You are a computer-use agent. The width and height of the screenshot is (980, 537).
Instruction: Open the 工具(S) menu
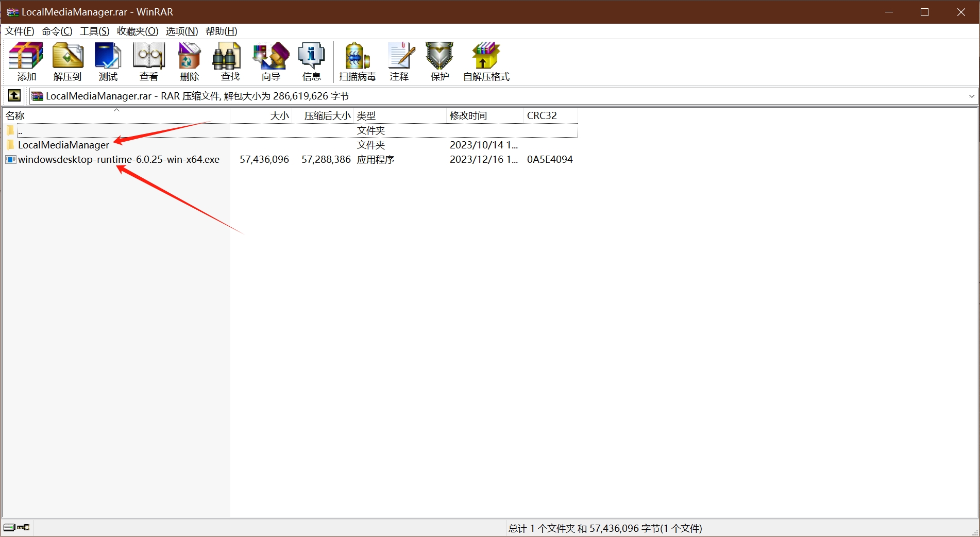click(94, 31)
